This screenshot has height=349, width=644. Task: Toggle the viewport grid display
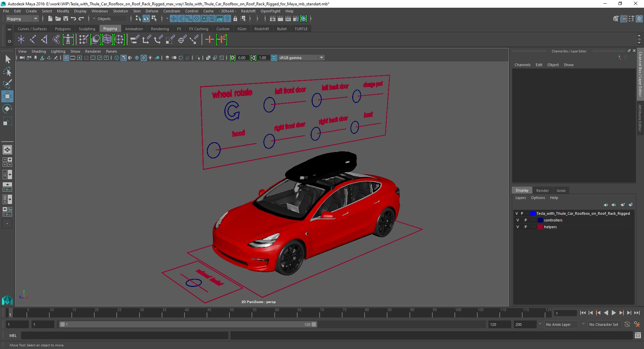(x=66, y=58)
